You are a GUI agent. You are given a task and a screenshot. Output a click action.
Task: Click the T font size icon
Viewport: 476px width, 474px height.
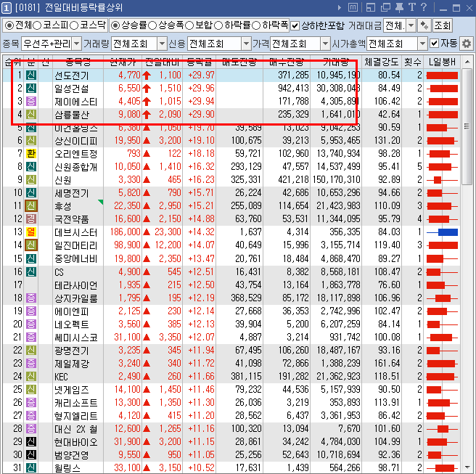pyautogui.click(x=411, y=7)
